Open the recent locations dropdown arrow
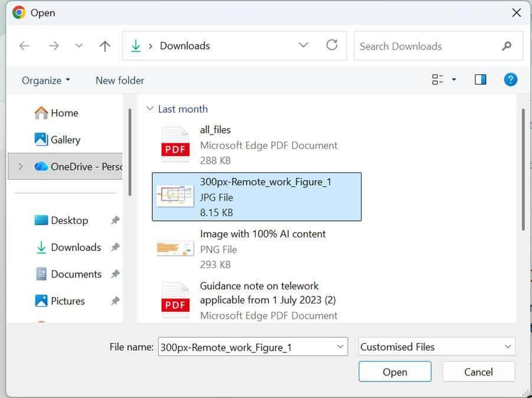Screen dimensions: 532x398 79,46
